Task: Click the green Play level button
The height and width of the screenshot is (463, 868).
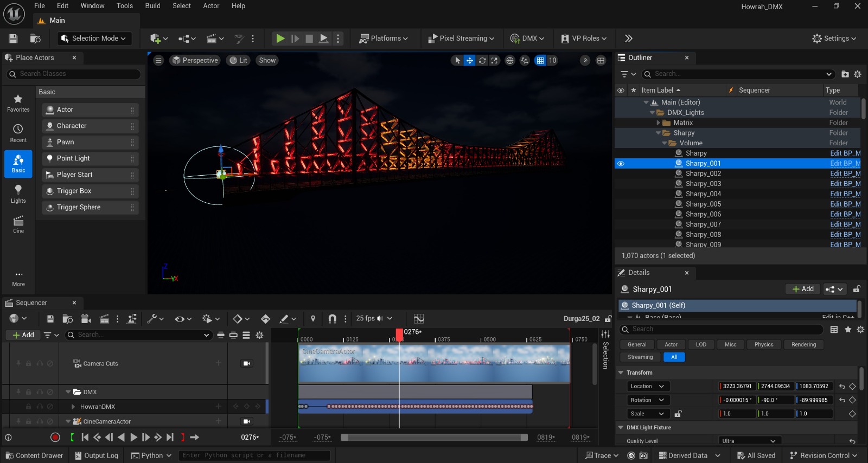Action: 280,38
